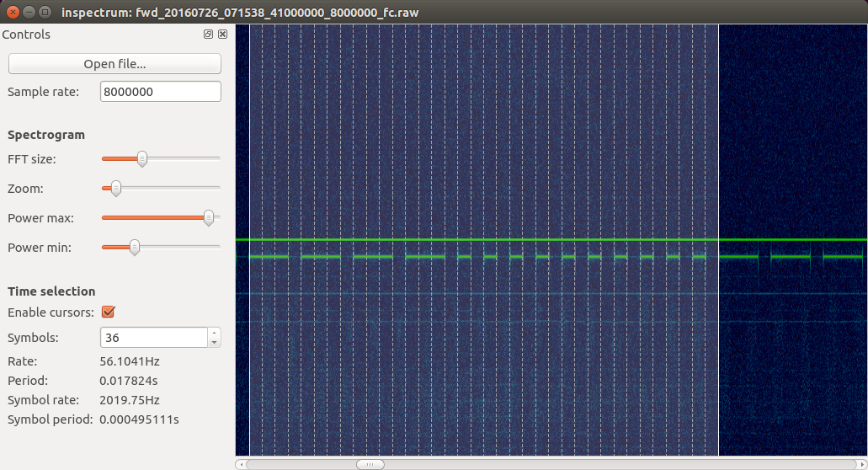
Task: Increase Symbols count with up arrow
Action: [x=214, y=334]
